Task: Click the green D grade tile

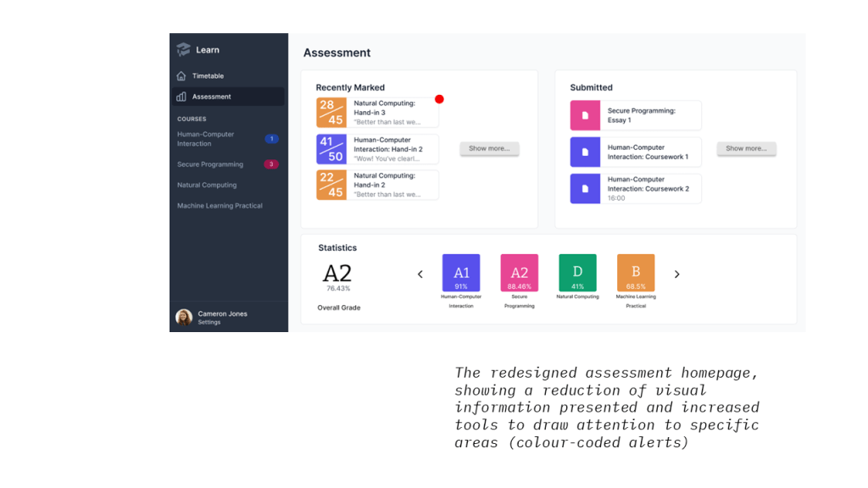Action: [x=577, y=273]
